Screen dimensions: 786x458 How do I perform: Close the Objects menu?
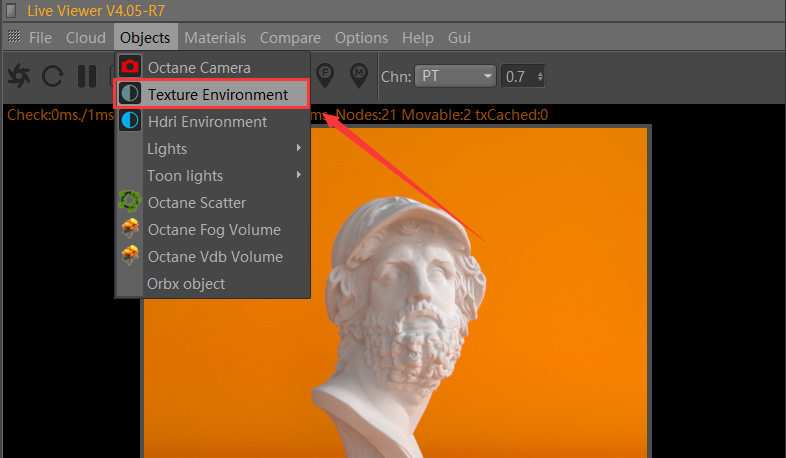point(145,38)
